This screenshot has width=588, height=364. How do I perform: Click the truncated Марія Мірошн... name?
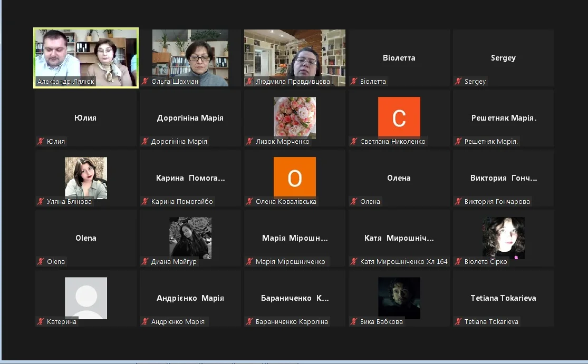tap(295, 238)
